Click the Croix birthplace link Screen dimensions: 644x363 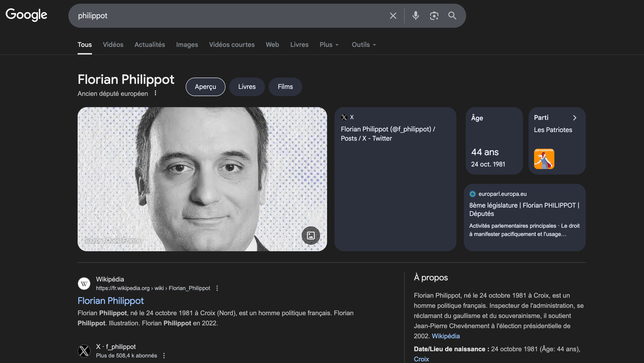click(x=421, y=359)
